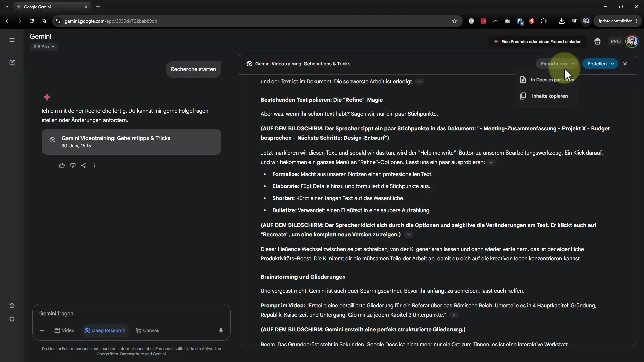Start a new chat with the pencil icon
This screenshot has height=362, width=644.
[12, 63]
